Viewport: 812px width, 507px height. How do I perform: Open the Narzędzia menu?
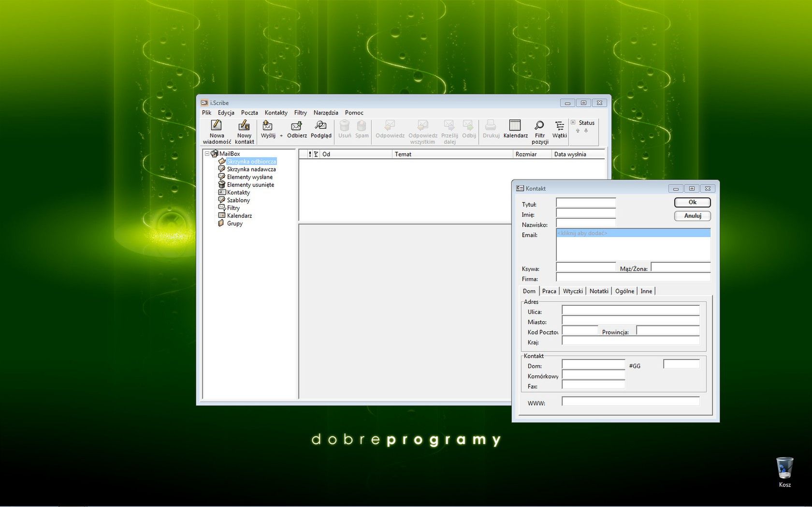tap(326, 113)
